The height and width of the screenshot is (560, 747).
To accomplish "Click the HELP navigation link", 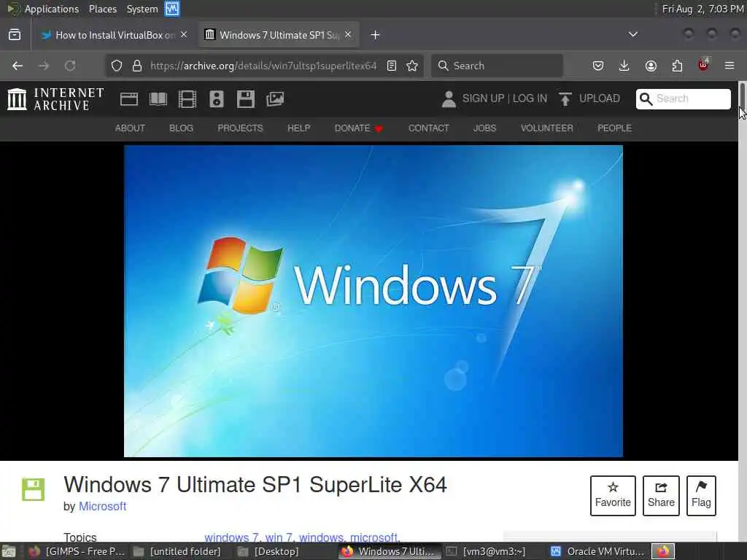I will coord(298,128).
